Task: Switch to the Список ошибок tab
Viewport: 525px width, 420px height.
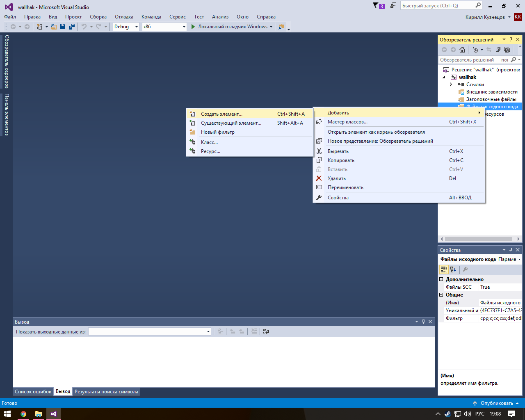Action: [33, 392]
